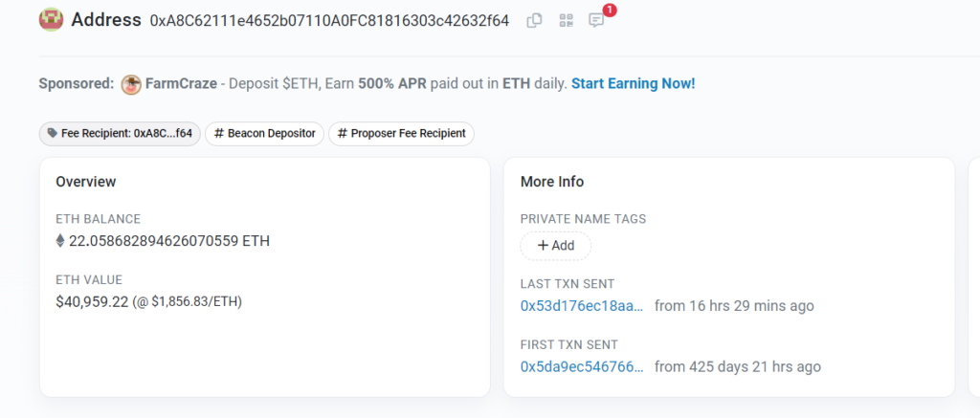Select the full address text 0xA8C62111e4652b...
Screen dimensions: 980x418
point(329,21)
